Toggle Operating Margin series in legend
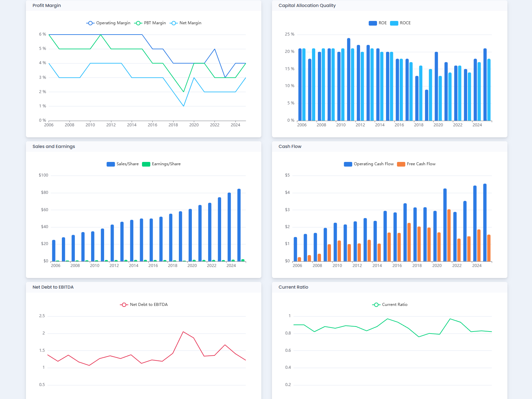 pyautogui.click(x=108, y=23)
